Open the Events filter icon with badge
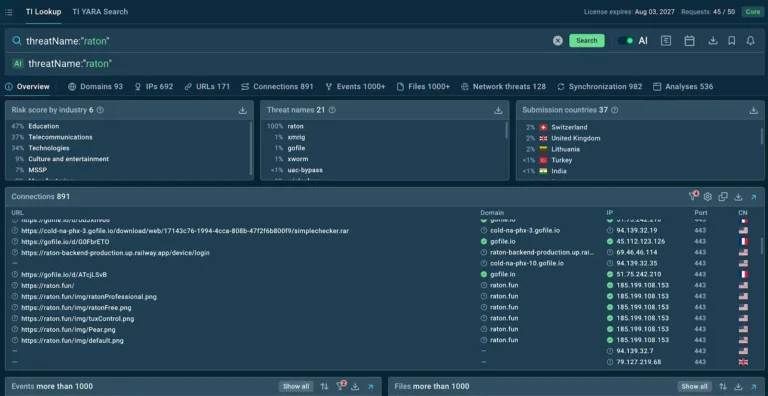 [340, 386]
